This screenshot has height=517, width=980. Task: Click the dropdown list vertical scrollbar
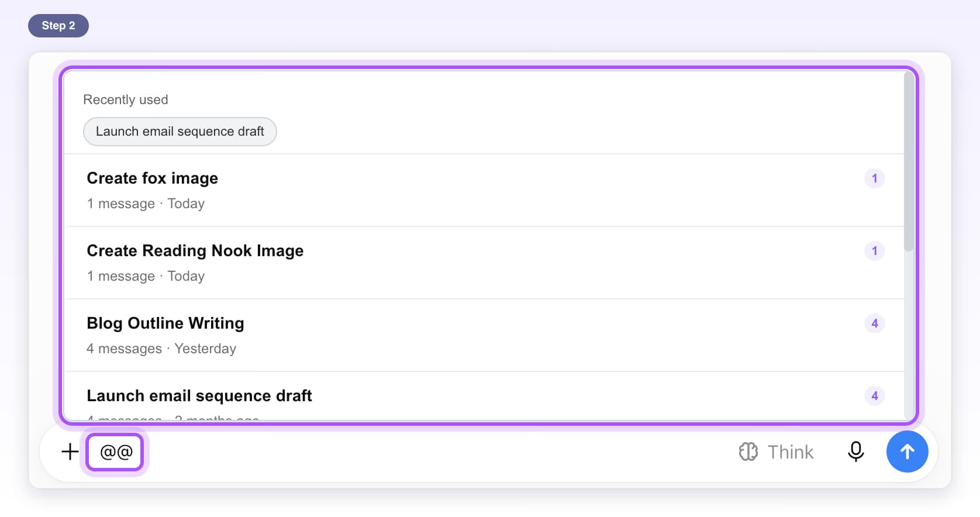click(x=909, y=161)
